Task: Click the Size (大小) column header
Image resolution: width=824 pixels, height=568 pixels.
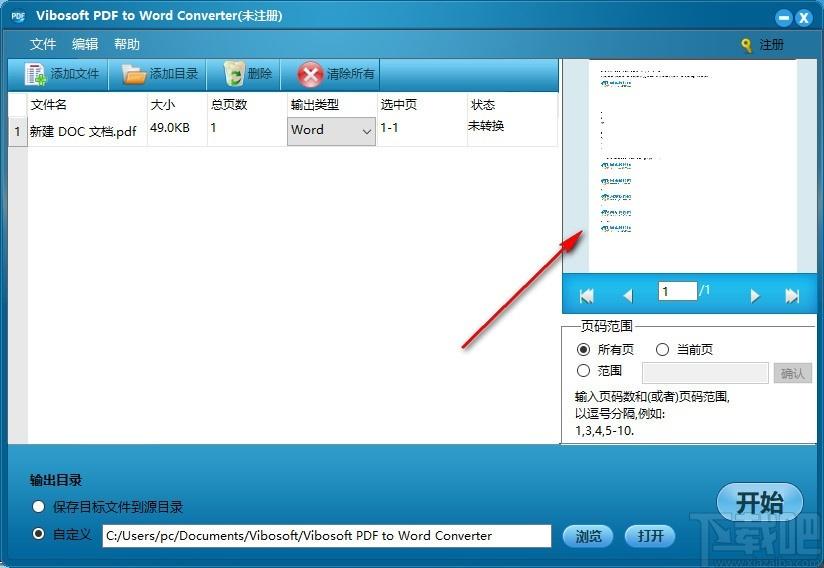Action: tap(177, 105)
